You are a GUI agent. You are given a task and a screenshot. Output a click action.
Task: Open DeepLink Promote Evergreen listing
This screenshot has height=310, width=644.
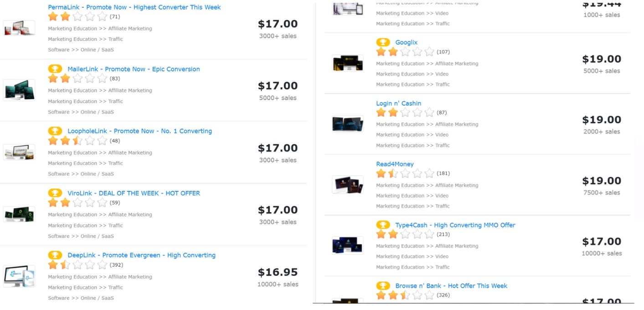point(142,255)
